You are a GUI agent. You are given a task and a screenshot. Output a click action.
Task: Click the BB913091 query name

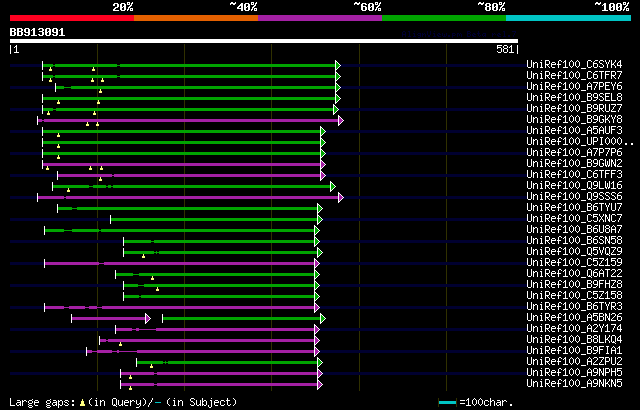tap(37, 32)
